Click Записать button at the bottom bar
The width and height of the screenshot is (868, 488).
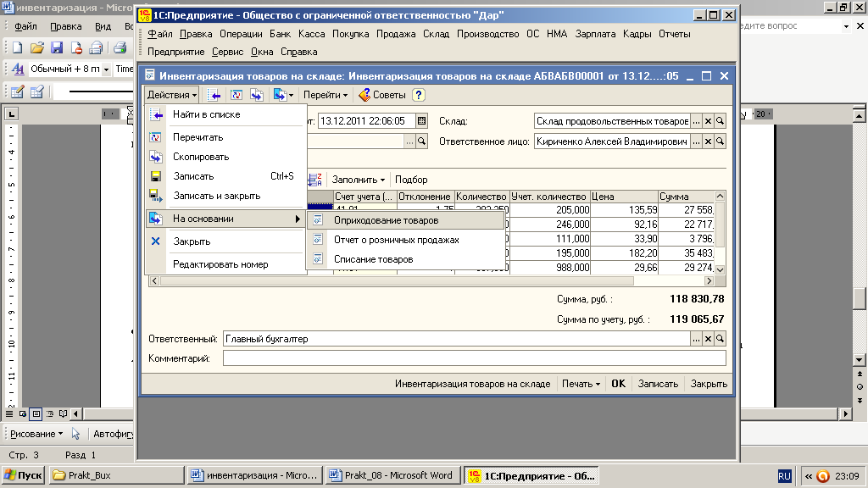point(658,384)
